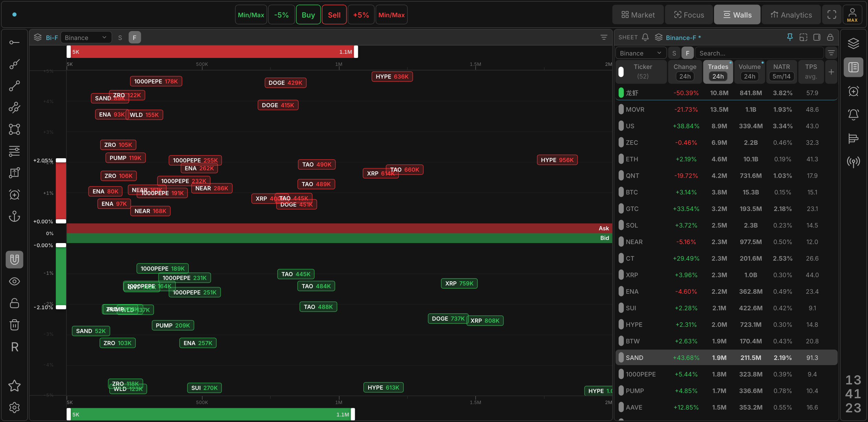868x422 pixels.
Task: Pin the Binance-F sheet panel
Action: click(790, 37)
